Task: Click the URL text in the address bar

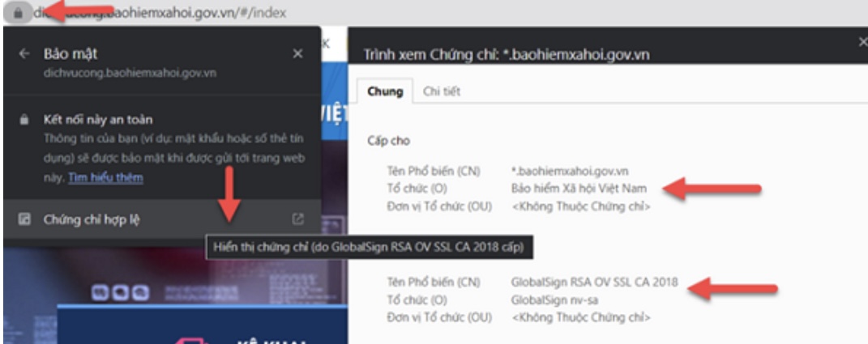Action: click(160, 13)
